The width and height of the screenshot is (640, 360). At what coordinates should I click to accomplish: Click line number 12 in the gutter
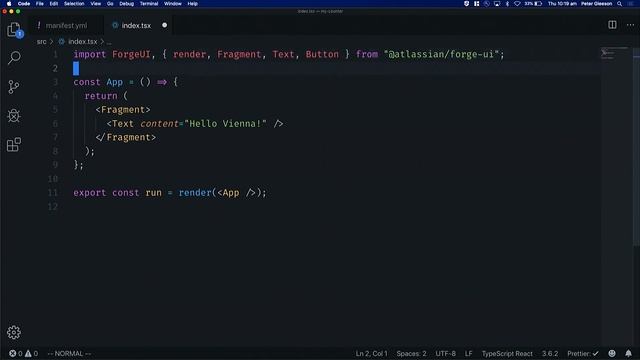point(53,207)
